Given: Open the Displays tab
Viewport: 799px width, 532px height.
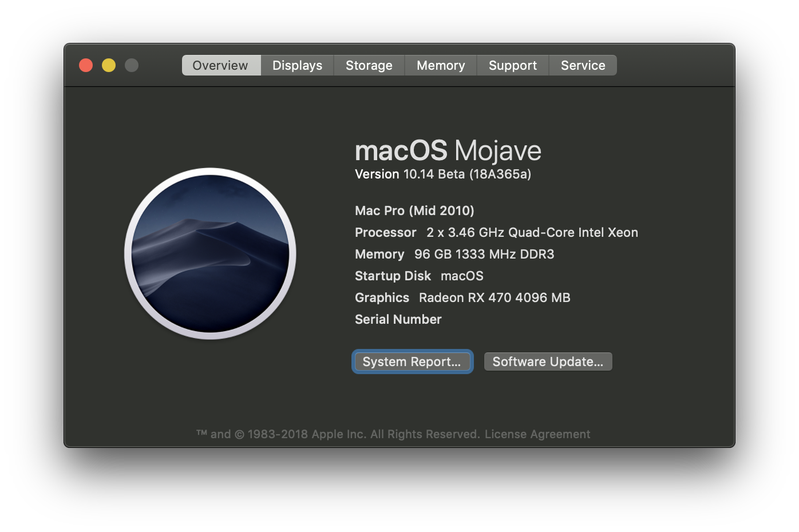Looking at the screenshot, I should [297, 65].
